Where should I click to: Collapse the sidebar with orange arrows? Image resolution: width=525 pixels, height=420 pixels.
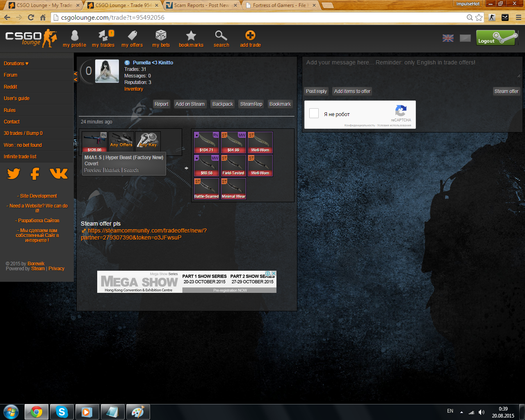click(x=75, y=76)
